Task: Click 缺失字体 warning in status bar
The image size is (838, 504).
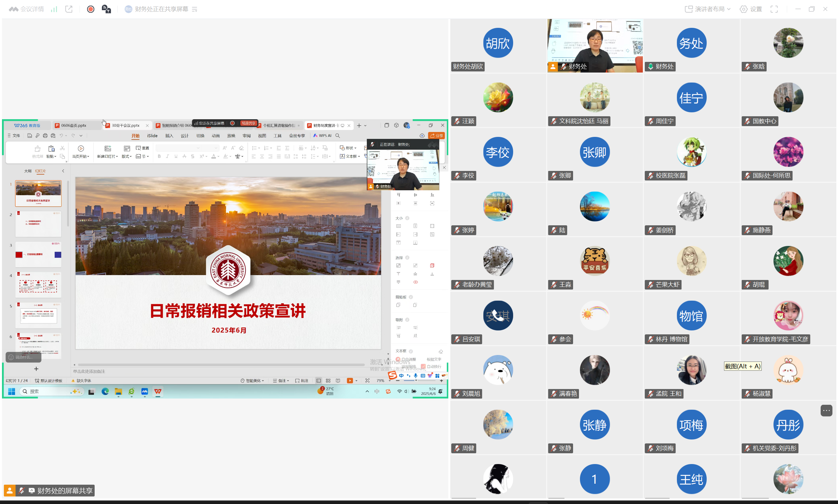Action: pyautogui.click(x=81, y=381)
